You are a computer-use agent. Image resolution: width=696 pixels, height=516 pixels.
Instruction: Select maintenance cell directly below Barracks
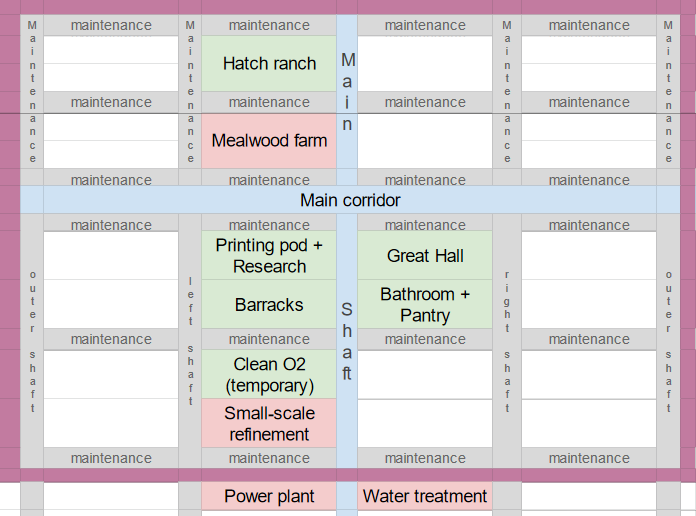tap(269, 339)
